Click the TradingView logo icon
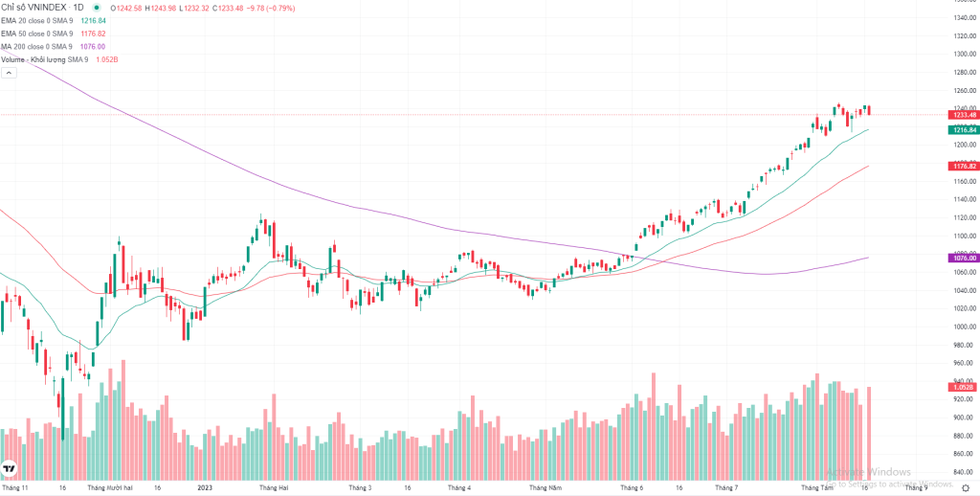 [10, 468]
